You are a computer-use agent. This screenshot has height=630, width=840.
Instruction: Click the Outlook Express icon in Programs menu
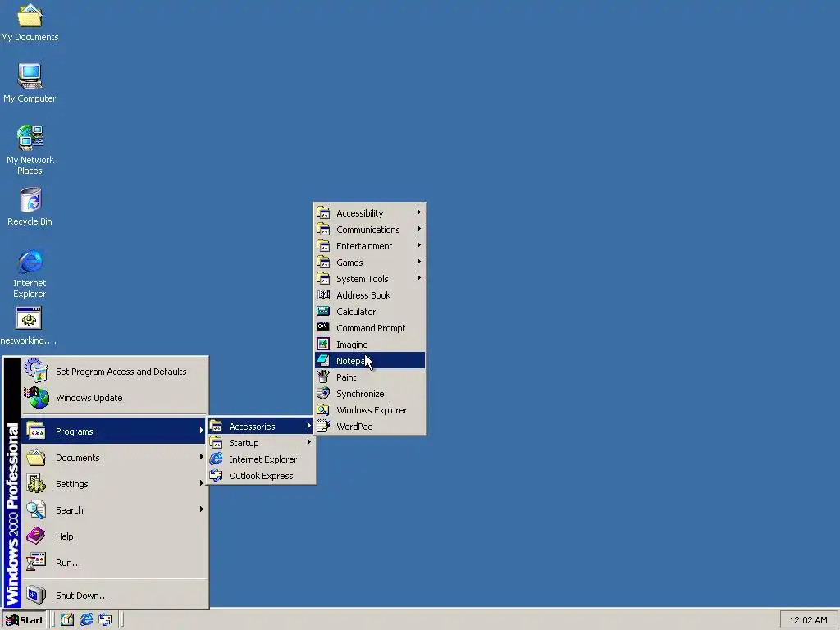(x=216, y=475)
